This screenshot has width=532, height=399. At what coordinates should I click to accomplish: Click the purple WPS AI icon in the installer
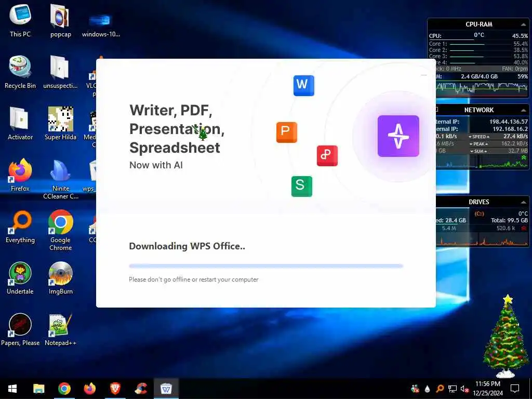[398, 136]
